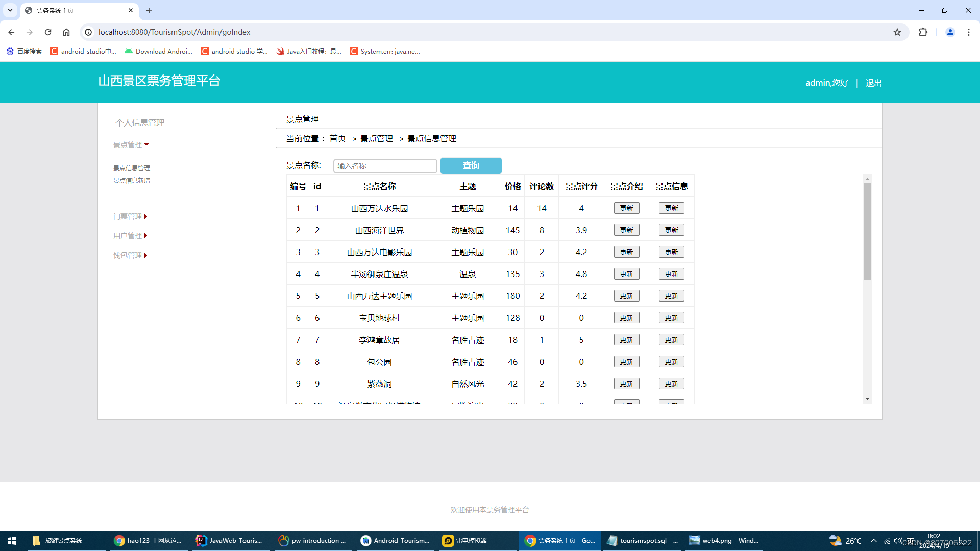Viewport: 980px width, 551px height.
Task: Open 景点信息新增 in the sidebar
Action: point(132,180)
